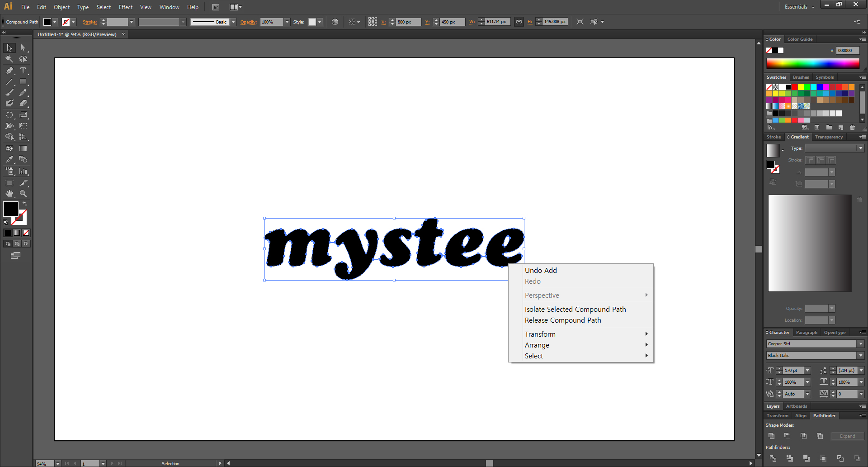The width and height of the screenshot is (868, 467).
Task: Select the Zoom tool
Action: 23,194
